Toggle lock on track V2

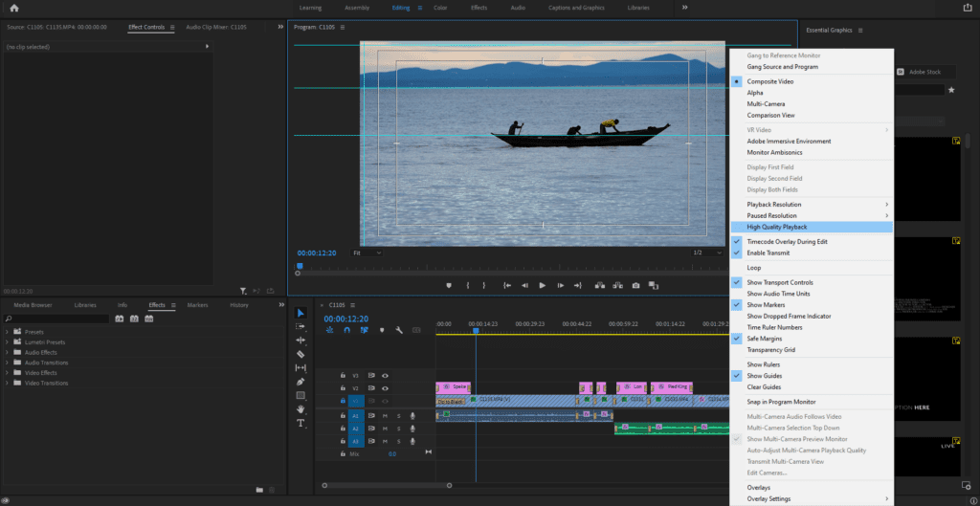click(x=343, y=388)
